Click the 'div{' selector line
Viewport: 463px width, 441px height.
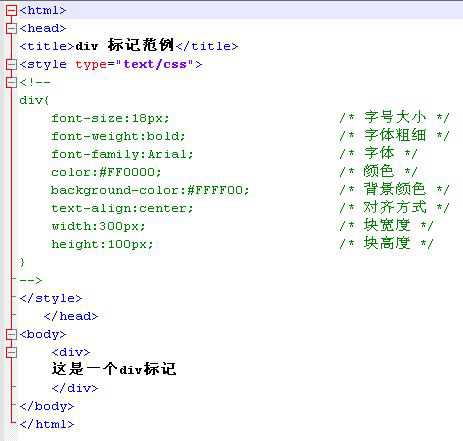34,100
